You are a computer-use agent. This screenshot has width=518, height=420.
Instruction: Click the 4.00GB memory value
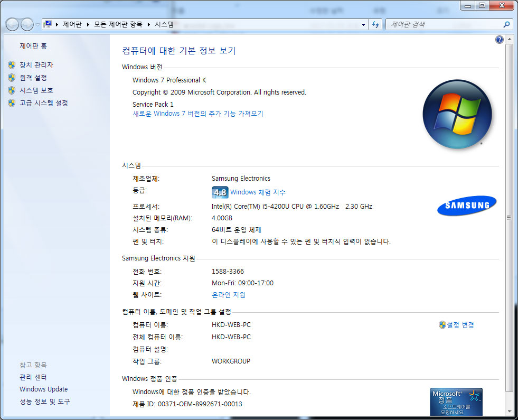click(222, 218)
